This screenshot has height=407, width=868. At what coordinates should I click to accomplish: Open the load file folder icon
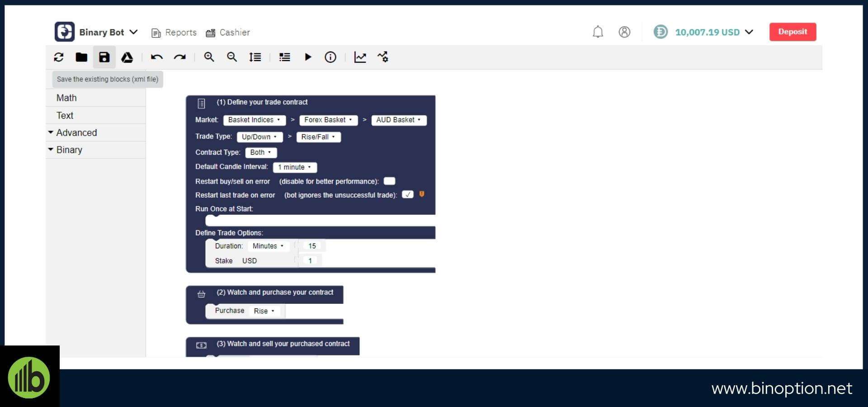pyautogui.click(x=81, y=57)
